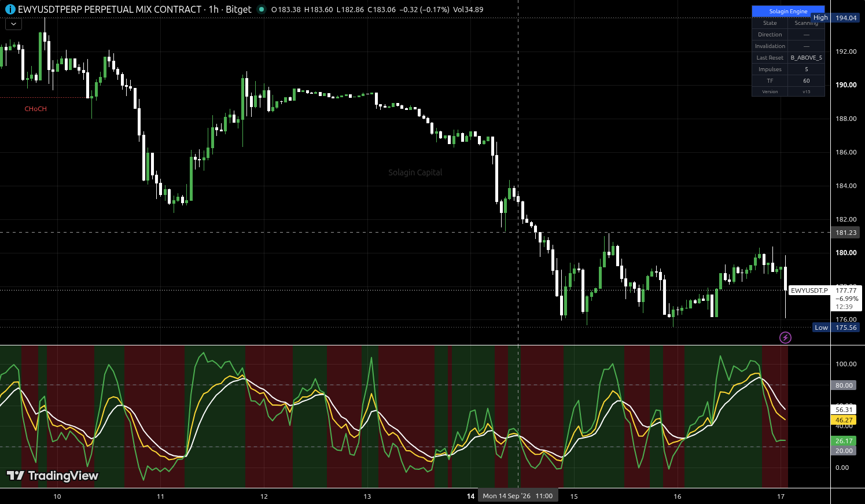Click the 182.00 price scale label

[846, 219]
